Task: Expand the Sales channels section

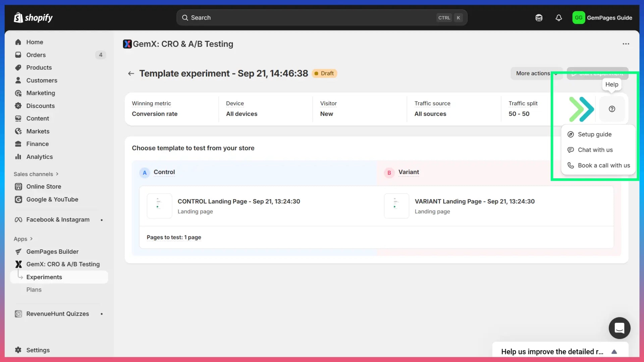Action: tap(36, 174)
